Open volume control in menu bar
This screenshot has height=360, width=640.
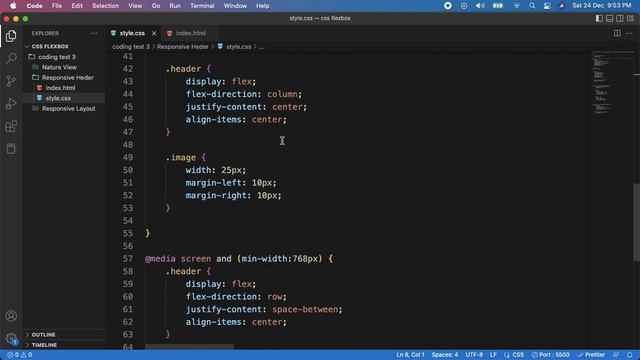(x=480, y=6)
